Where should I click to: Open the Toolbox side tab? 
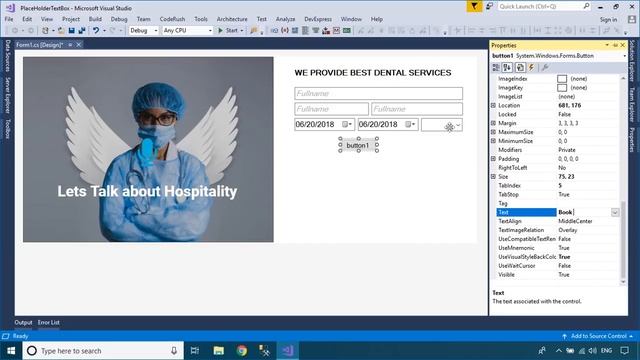tap(7, 129)
